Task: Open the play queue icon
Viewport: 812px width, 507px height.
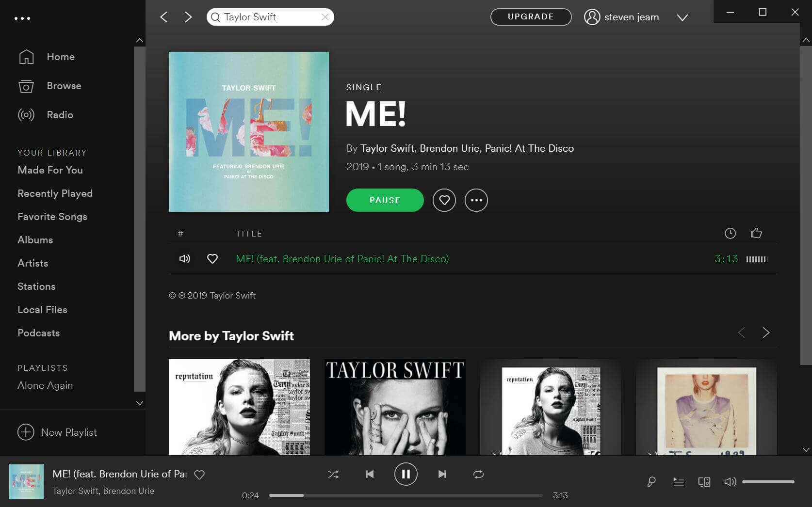Action: (679, 482)
